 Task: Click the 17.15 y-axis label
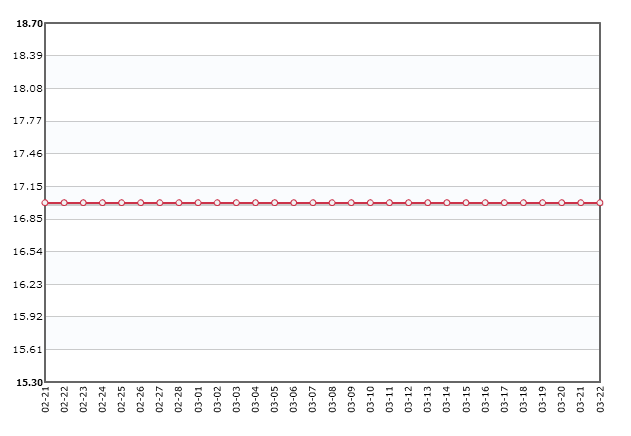coord(27,187)
